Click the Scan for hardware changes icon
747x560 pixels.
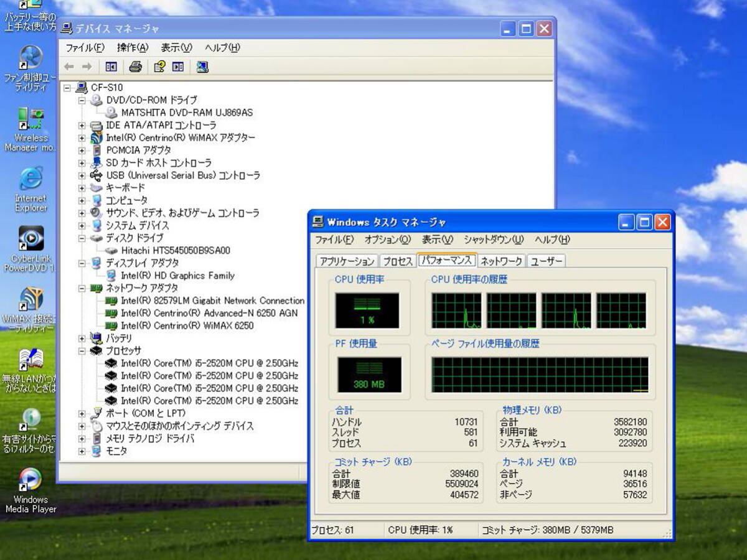202,67
